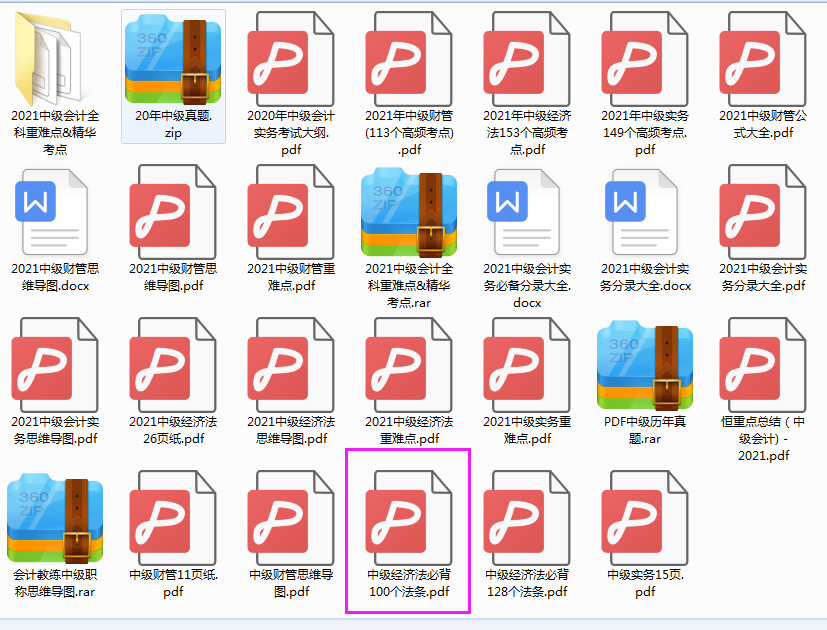Click 2021中级会计实务必备分录大全.docx icon
Screen dimensions: 827x630
tap(524, 212)
